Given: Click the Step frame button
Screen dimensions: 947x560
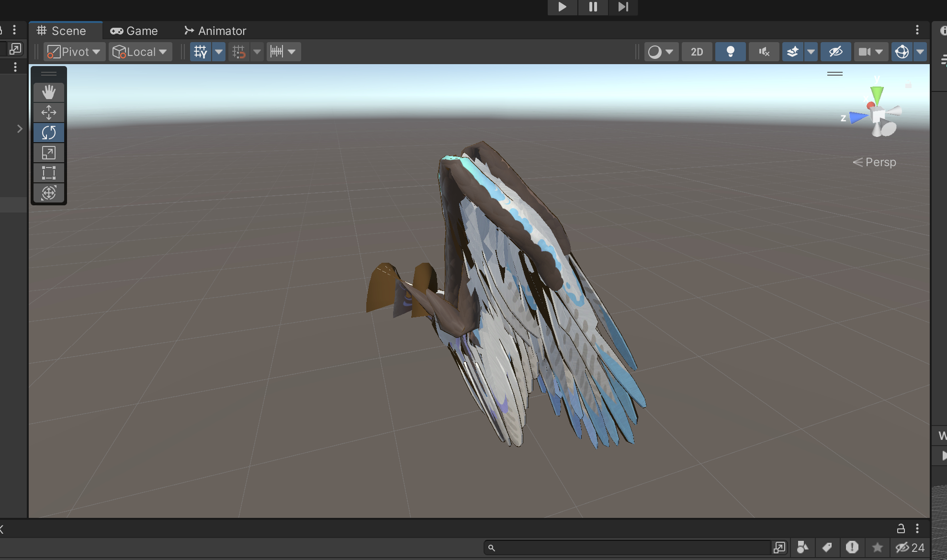Looking at the screenshot, I should 623,7.
